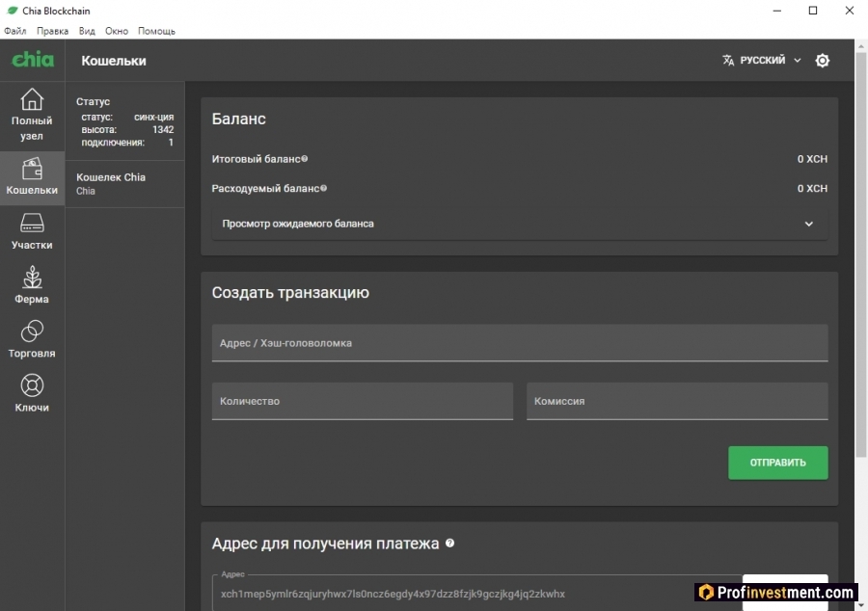This screenshot has width=868, height=611.
Task: Show help for receive address heading
Action: [450, 543]
